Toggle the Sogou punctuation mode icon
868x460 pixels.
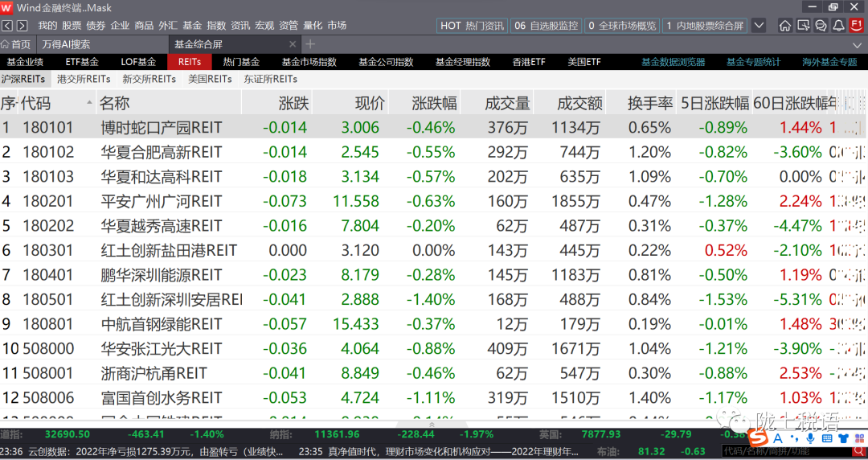[x=795, y=439]
